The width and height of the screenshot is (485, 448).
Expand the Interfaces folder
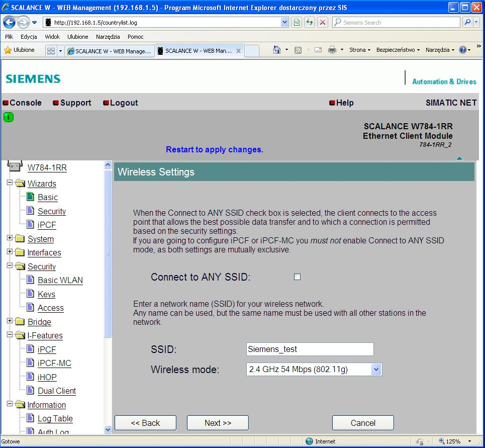(x=10, y=251)
